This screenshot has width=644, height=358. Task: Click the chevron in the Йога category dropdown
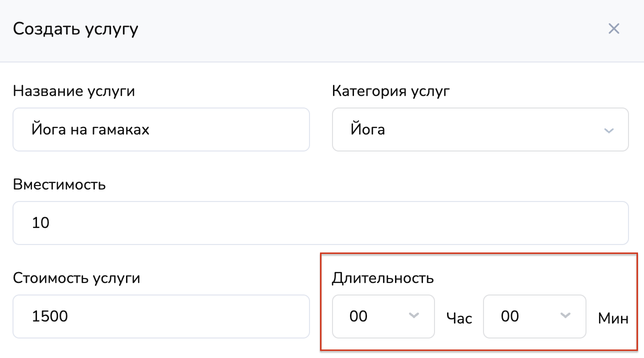[608, 130]
